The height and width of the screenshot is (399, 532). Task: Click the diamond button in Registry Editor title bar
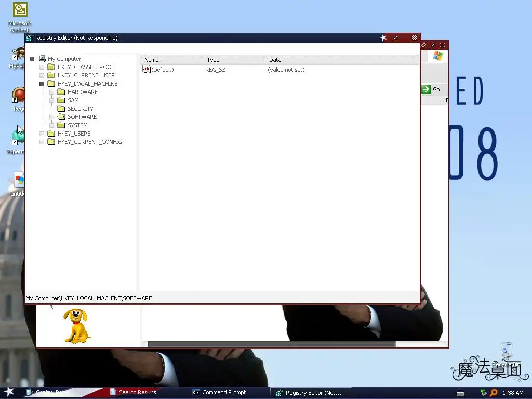[x=395, y=37]
